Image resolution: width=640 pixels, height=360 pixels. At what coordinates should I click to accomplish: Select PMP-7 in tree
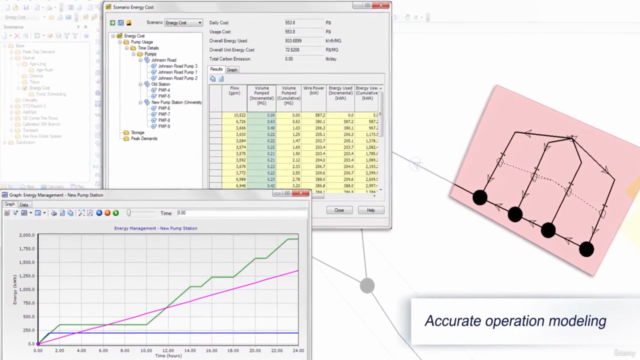click(x=164, y=115)
